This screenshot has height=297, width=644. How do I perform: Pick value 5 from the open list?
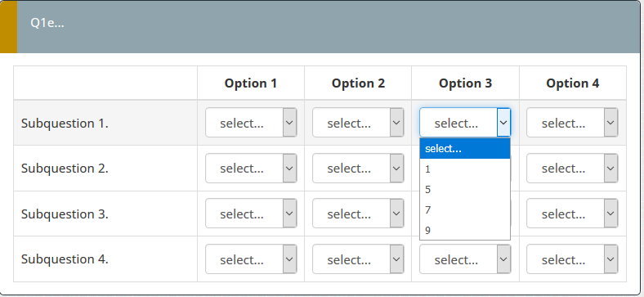pos(465,190)
